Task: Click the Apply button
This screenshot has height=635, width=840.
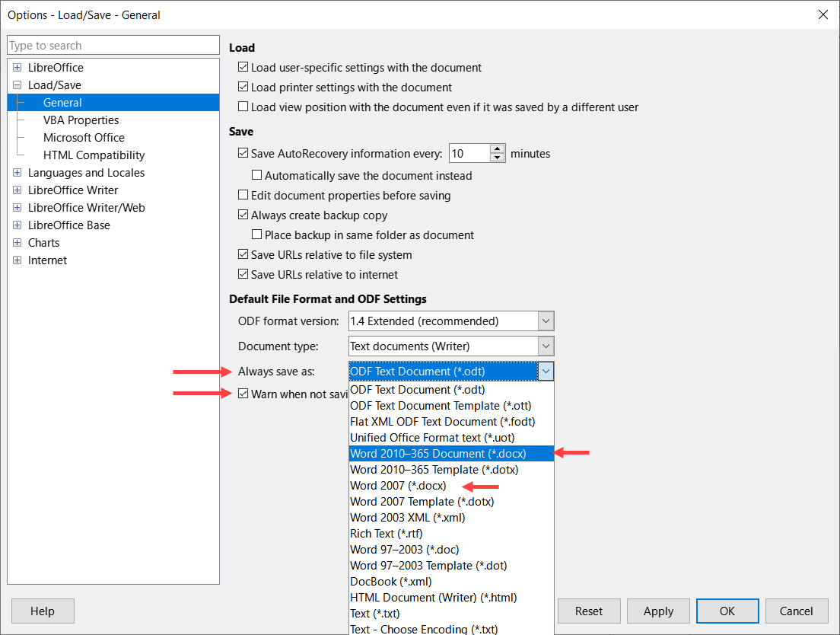Action: [x=658, y=611]
